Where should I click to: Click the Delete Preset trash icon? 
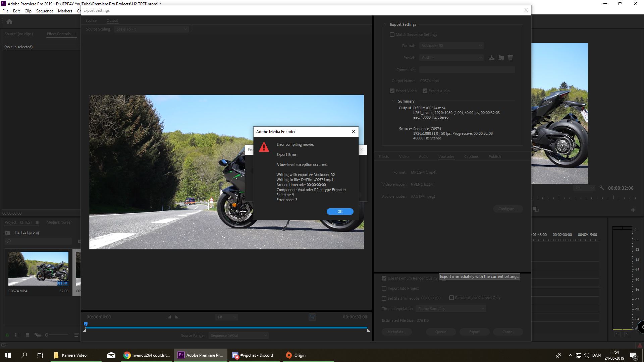(x=510, y=58)
